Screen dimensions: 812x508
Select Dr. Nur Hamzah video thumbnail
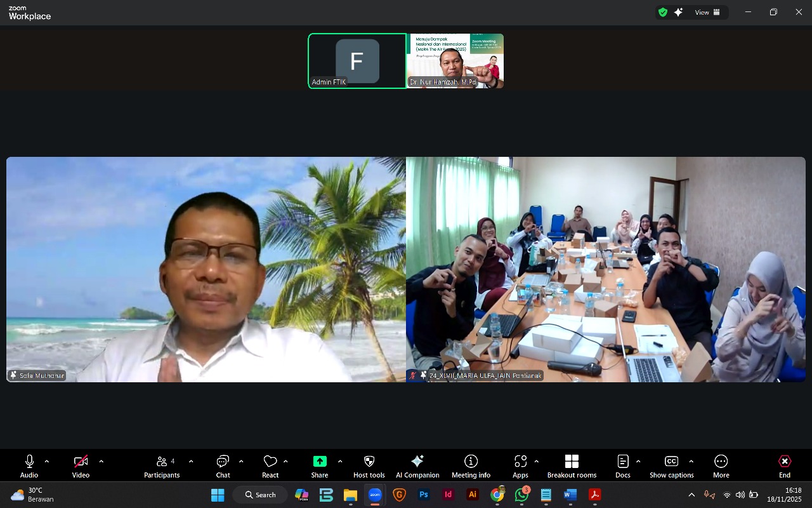(x=455, y=61)
